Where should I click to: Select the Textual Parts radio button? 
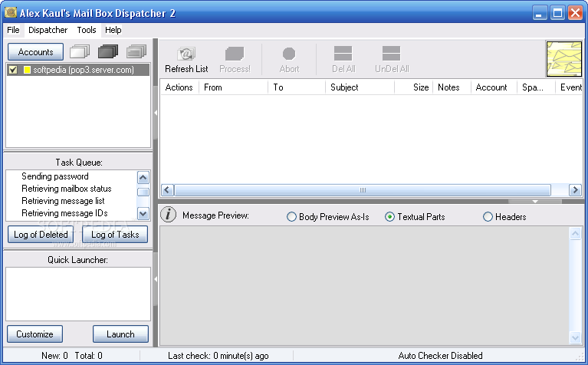coord(389,217)
